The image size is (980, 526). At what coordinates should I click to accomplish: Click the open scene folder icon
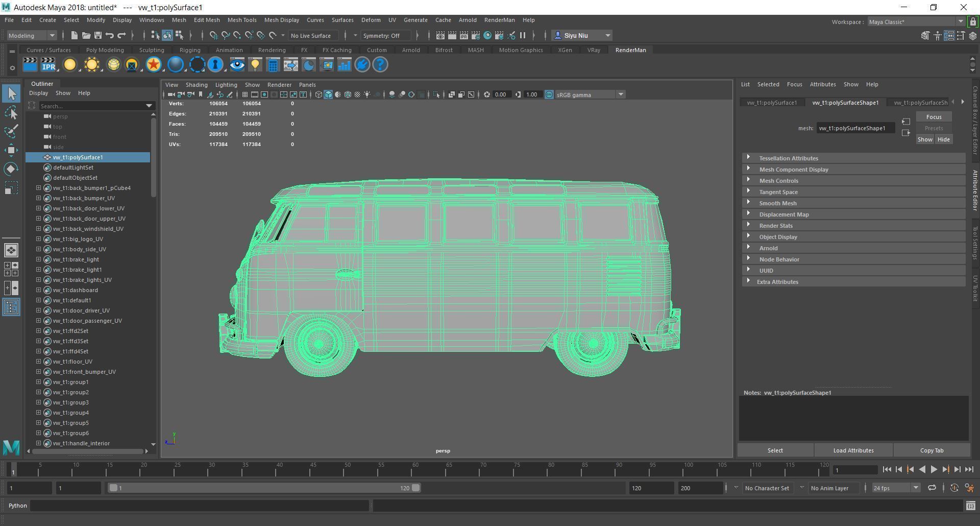point(86,35)
